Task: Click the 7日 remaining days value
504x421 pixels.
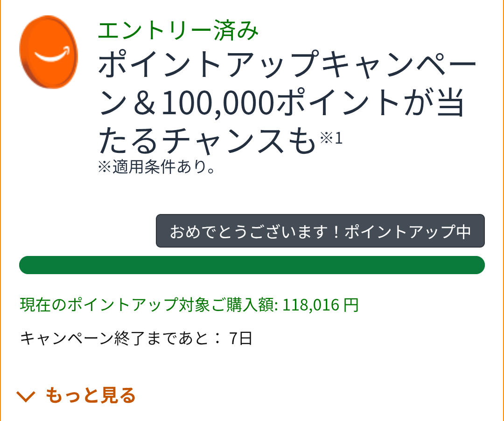Action: (x=241, y=338)
